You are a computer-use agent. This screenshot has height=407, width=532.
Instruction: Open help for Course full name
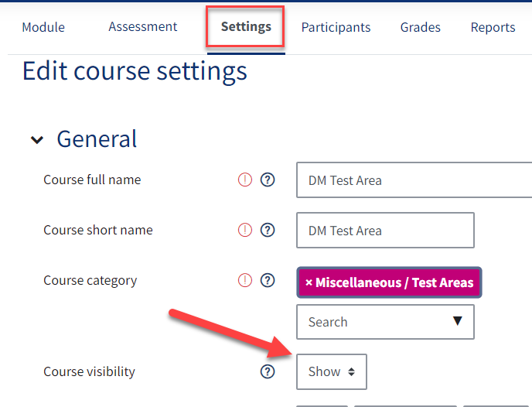pos(268,180)
